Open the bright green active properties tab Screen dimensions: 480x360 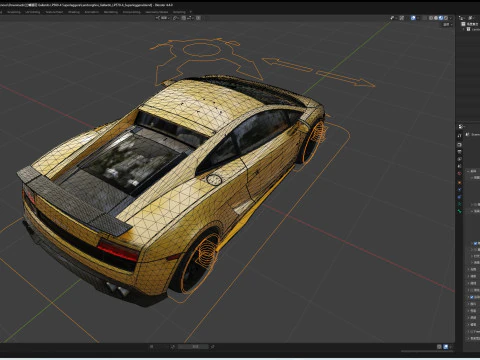click(x=460, y=211)
